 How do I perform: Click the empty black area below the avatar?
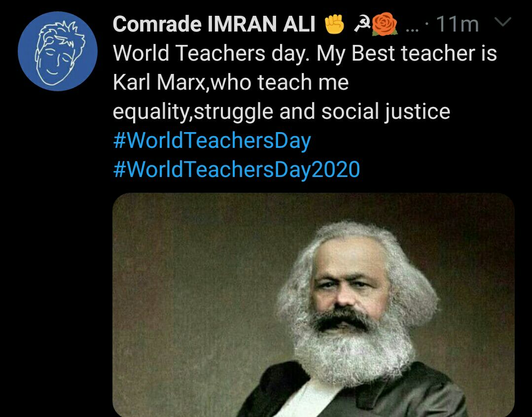(56, 254)
